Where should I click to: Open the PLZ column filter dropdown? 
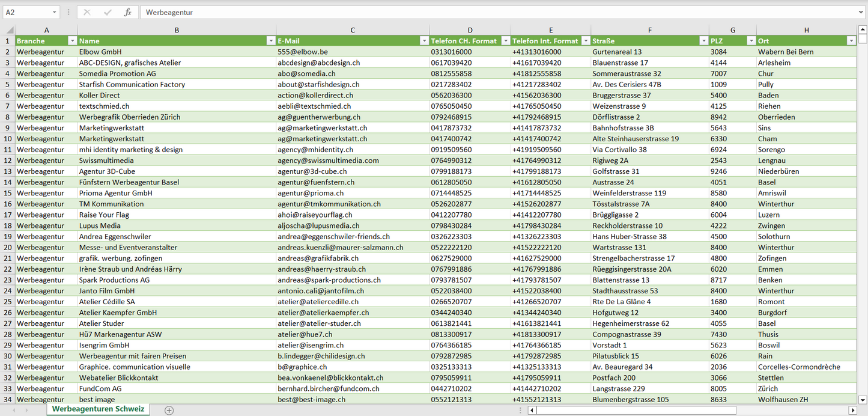750,41
